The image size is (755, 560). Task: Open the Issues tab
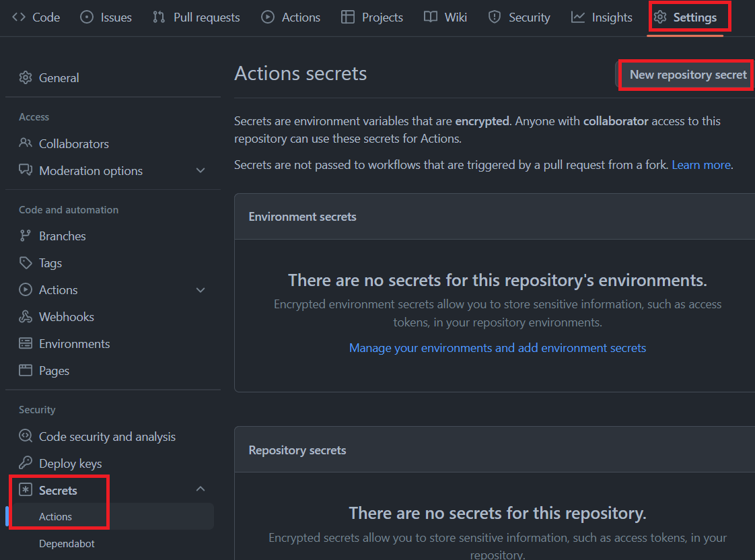tap(106, 17)
